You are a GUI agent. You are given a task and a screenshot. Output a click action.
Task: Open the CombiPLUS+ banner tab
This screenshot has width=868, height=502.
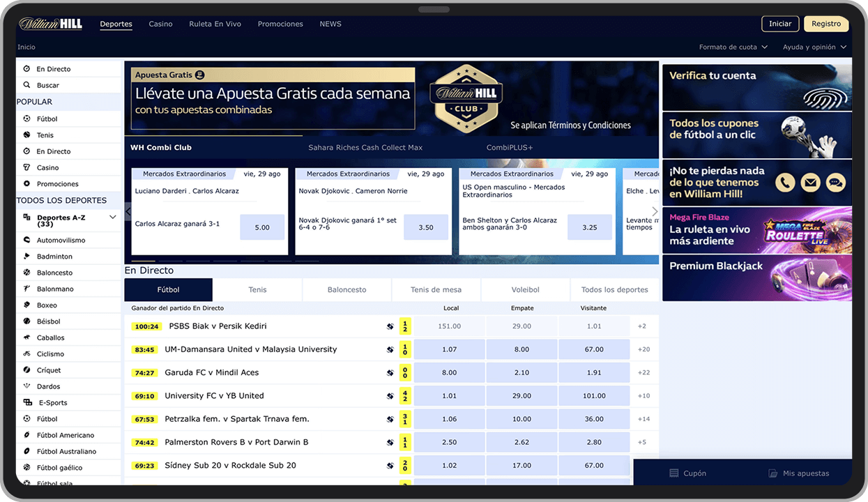(510, 148)
